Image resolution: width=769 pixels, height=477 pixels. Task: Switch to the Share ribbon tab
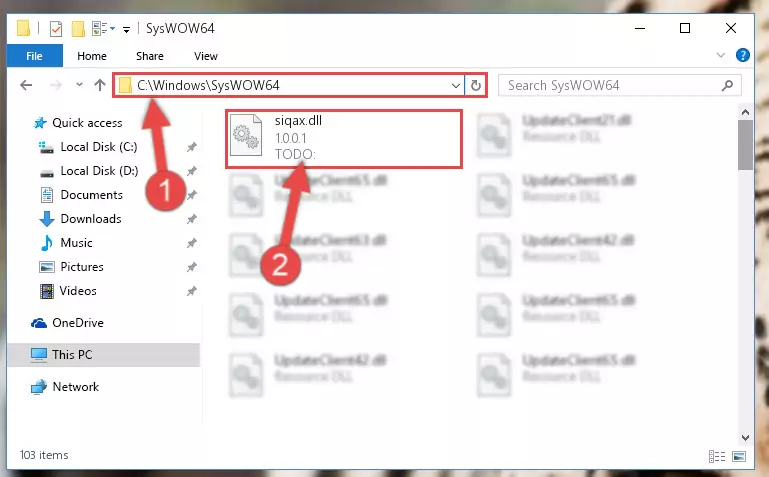150,56
